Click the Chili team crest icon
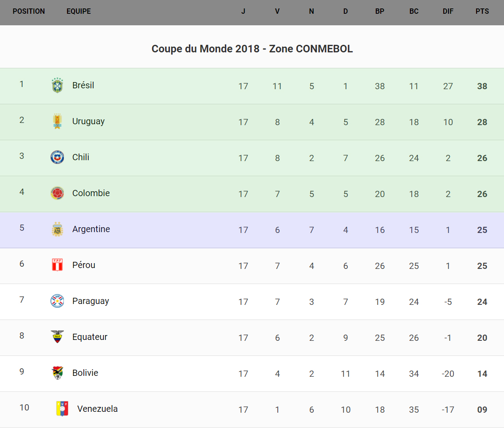Image resolution: width=504 pixels, height=430 pixels. click(57, 157)
